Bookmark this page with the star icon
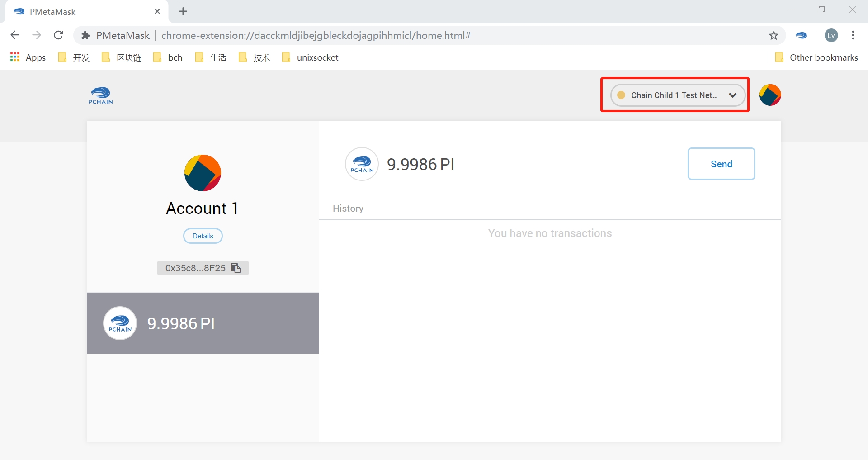Viewport: 868px width, 460px height. pyautogui.click(x=774, y=35)
